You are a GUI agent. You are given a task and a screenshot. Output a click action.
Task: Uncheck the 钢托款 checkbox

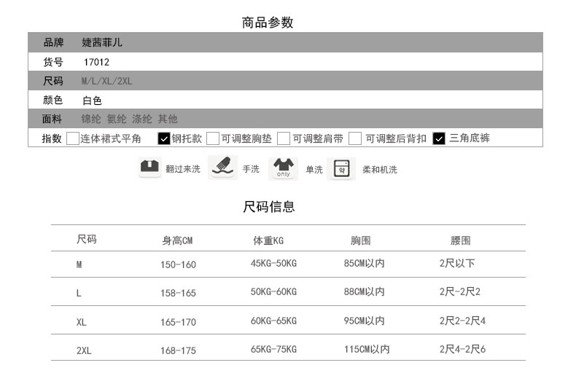[x=164, y=138]
